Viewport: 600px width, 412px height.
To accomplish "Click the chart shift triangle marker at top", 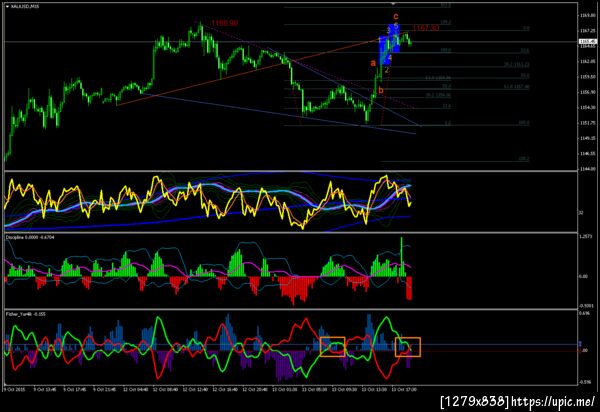I will pos(393,4).
